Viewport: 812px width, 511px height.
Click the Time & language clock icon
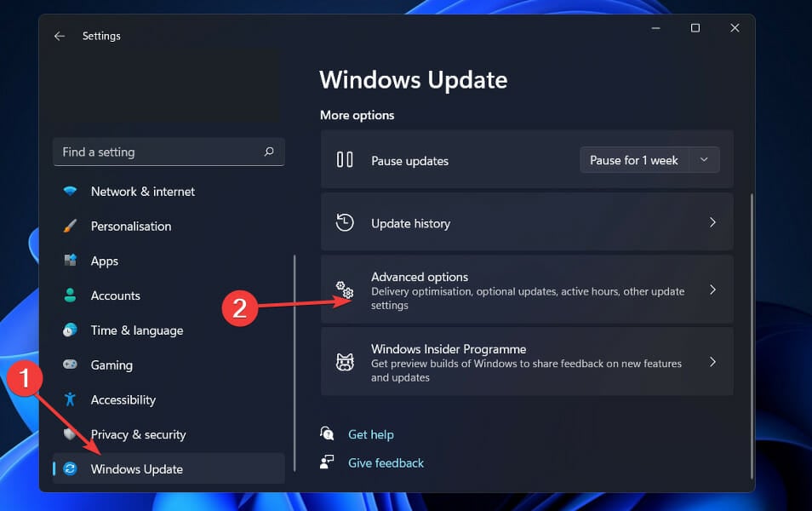70,330
